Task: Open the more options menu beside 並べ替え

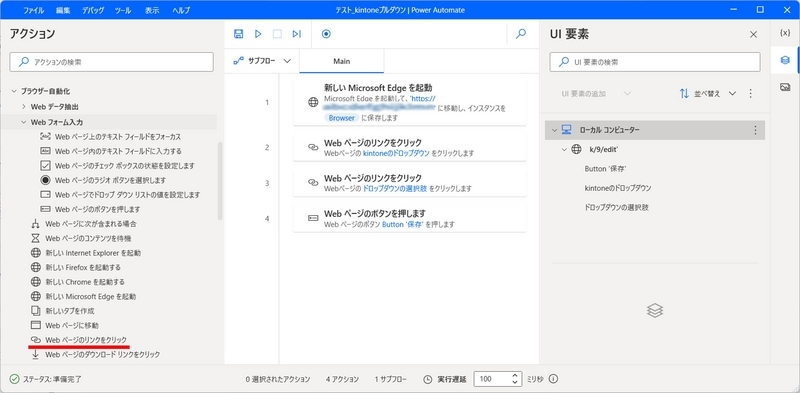Action: coord(751,94)
